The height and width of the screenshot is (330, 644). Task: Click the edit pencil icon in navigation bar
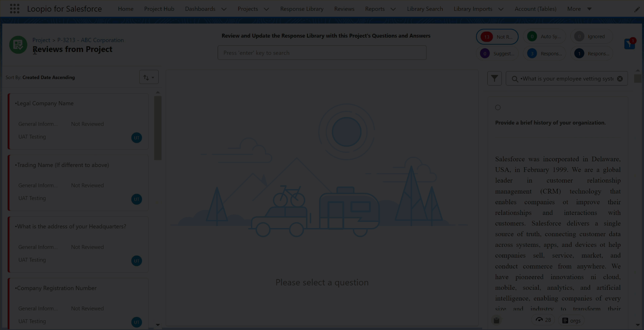[x=637, y=9]
